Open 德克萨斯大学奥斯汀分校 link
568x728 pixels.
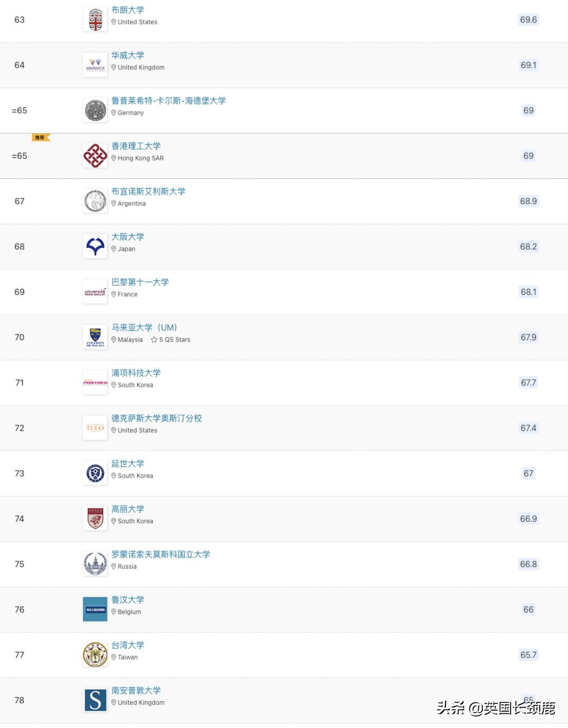click(157, 418)
